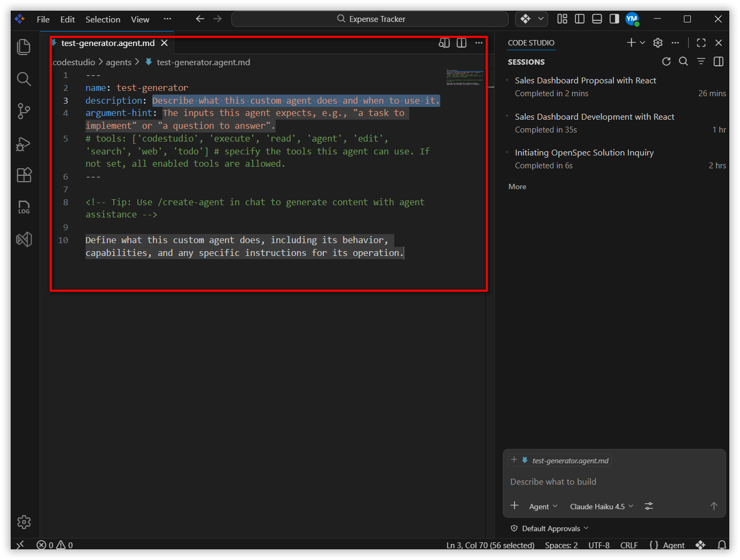Open the Source Control view

(x=24, y=111)
